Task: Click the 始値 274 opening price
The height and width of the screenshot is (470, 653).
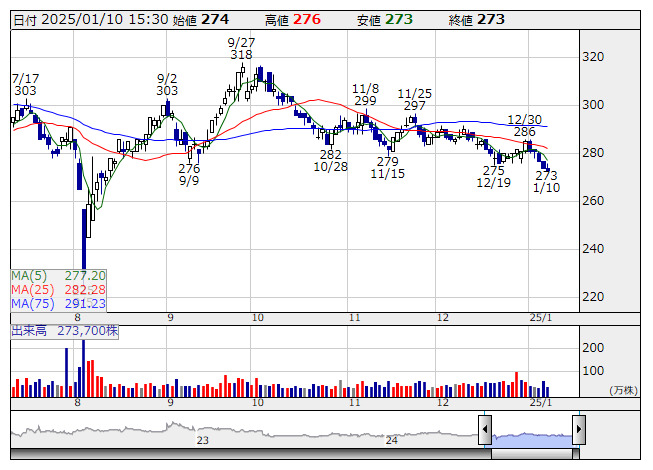Action: (201, 20)
